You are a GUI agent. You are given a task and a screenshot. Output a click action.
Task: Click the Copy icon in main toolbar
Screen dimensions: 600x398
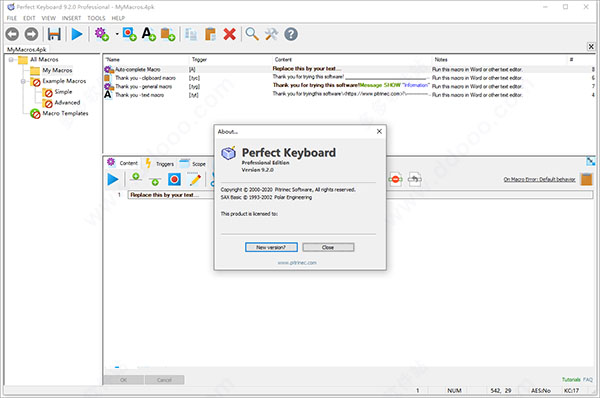(x=191, y=34)
